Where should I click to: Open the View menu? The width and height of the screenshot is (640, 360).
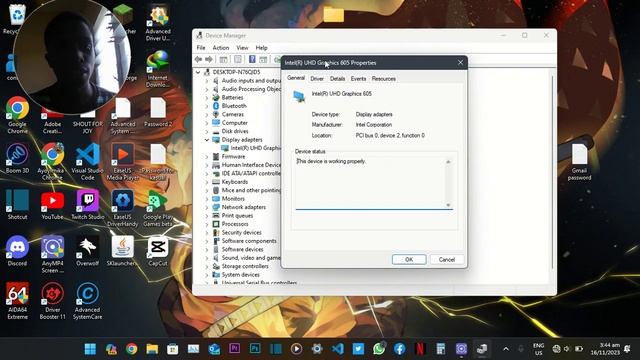[x=242, y=48]
